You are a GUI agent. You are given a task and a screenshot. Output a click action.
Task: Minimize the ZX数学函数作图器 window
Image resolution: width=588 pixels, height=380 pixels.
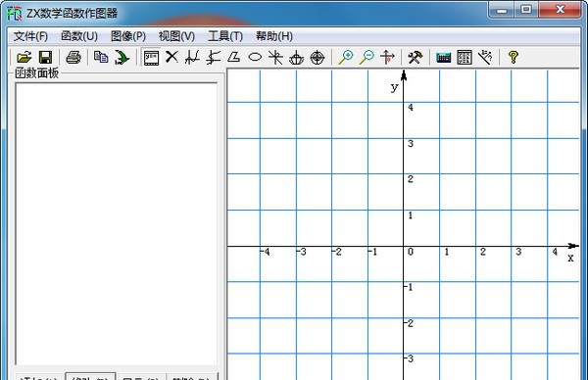point(502,10)
